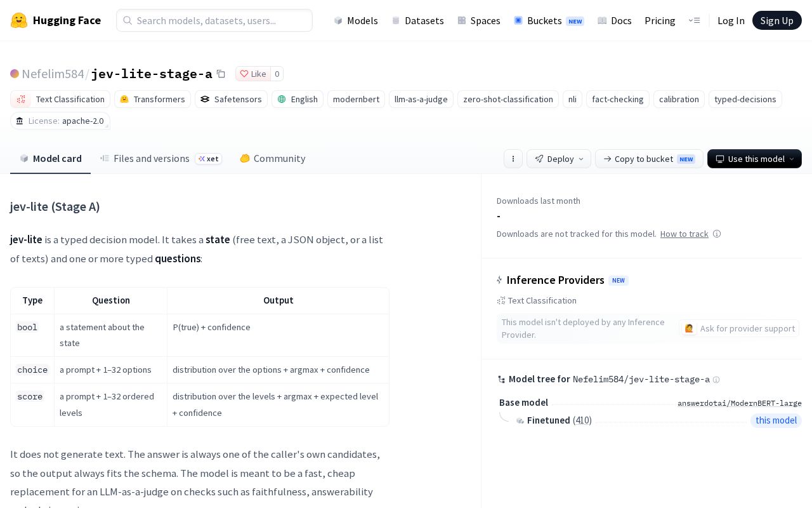This screenshot has width=812, height=508.
Task: Open the three-dot more options menu
Action: click(x=513, y=159)
